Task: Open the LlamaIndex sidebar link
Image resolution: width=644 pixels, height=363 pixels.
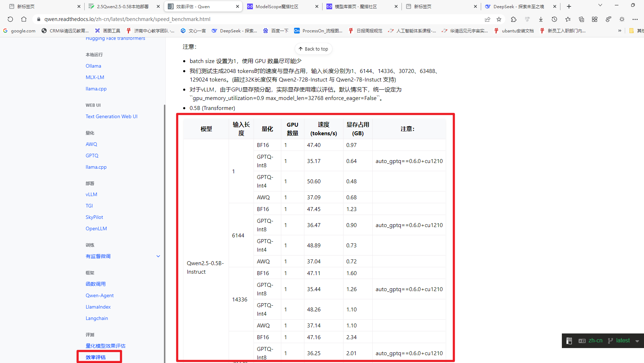Action: 98,307
